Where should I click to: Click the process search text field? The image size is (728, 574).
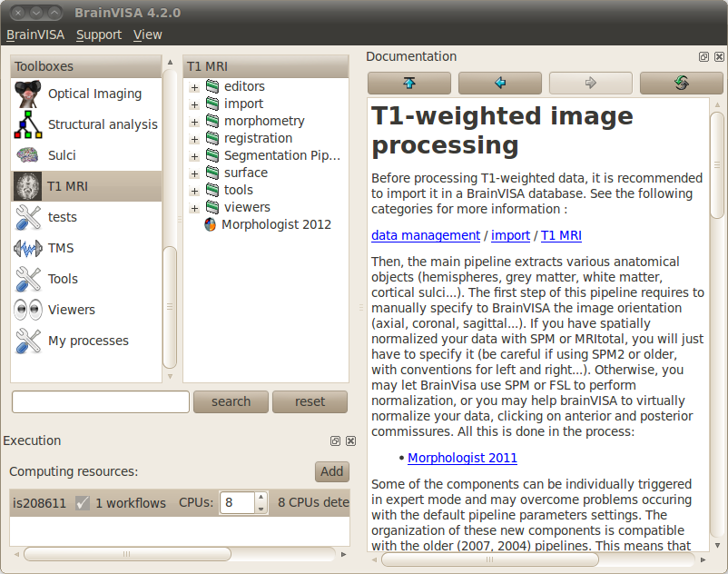[x=101, y=401]
